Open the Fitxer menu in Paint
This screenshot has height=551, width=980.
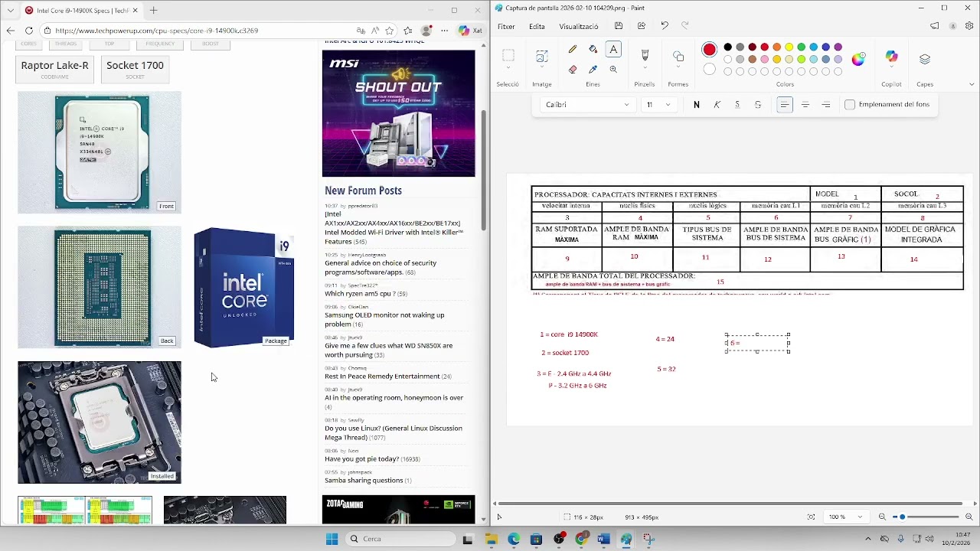(x=506, y=26)
